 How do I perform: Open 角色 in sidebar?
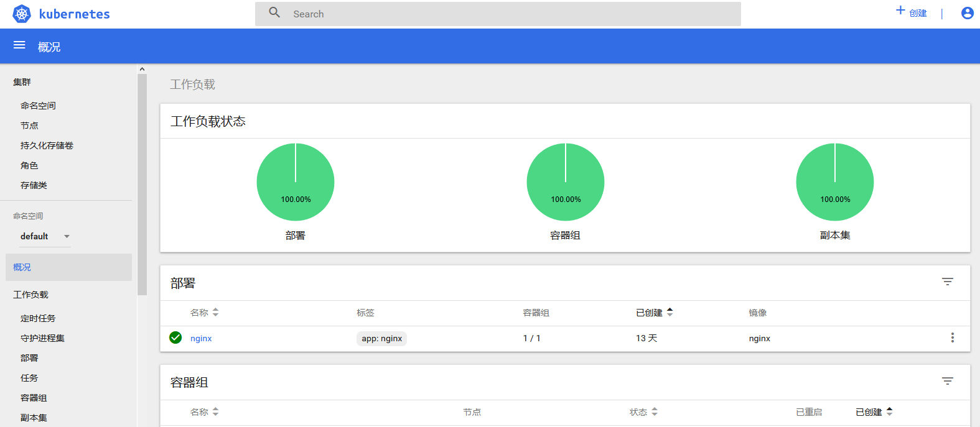[29, 165]
